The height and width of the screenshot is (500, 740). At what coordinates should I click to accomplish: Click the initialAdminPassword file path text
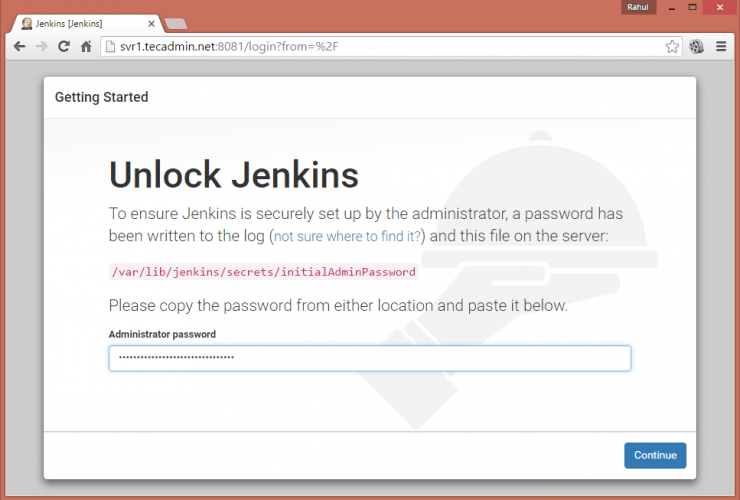point(262,271)
